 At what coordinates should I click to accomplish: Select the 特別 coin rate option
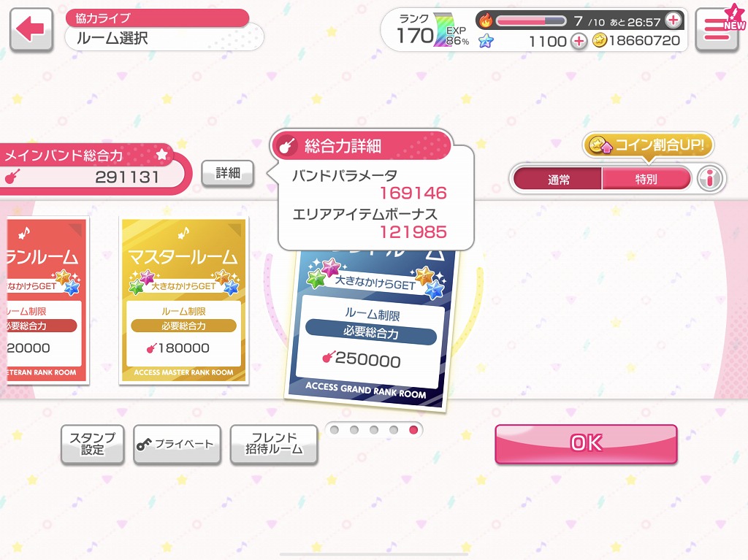pos(646,180)
